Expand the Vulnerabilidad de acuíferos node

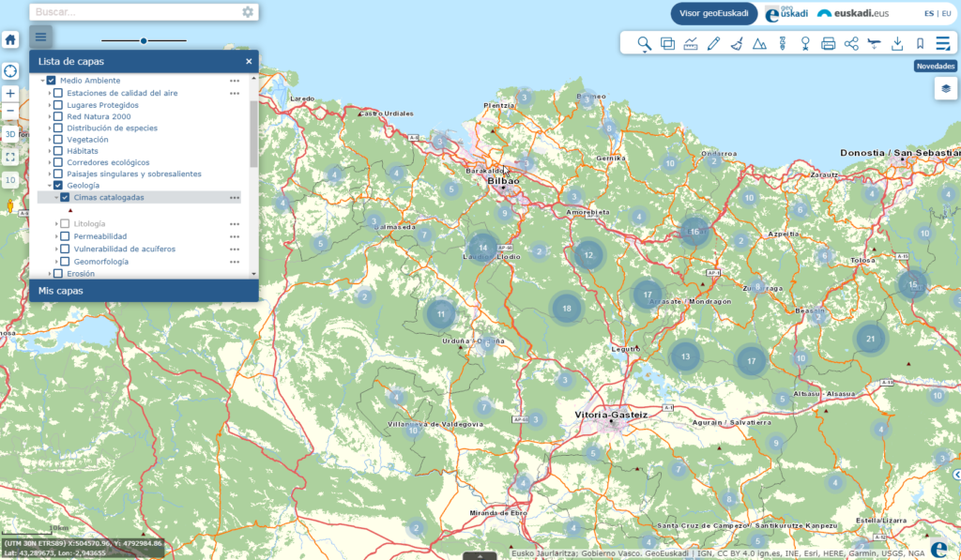tap(56, 249)
